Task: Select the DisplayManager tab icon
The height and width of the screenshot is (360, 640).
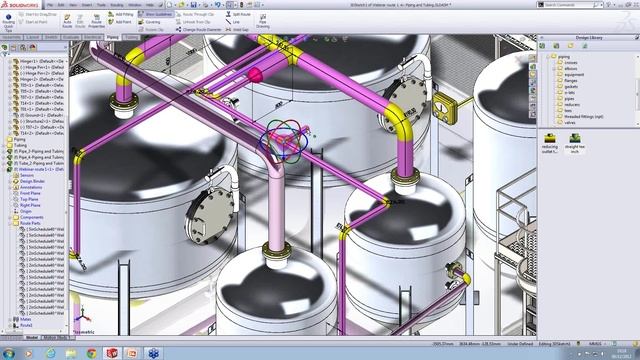Action: [x=32, y=47]
